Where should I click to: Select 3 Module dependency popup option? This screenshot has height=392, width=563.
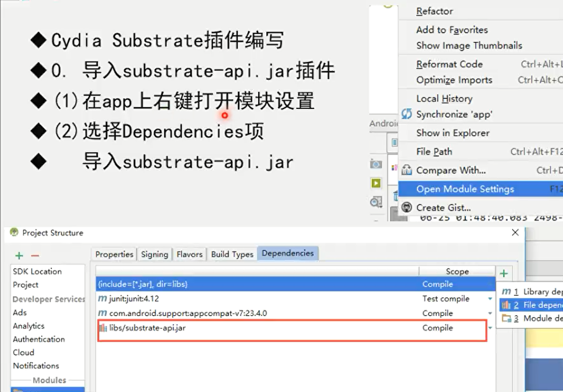pos(531,318)
